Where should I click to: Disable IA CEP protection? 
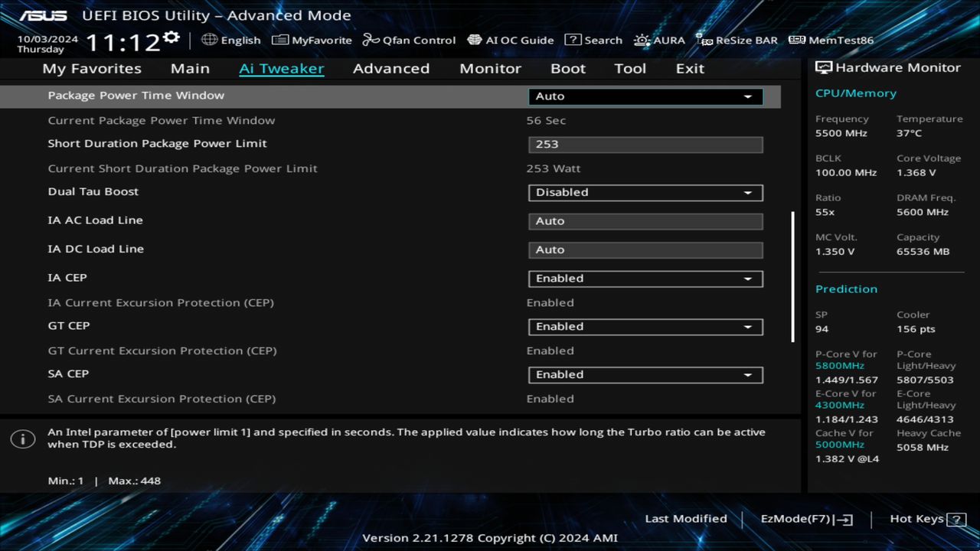(x=645, y=279)
